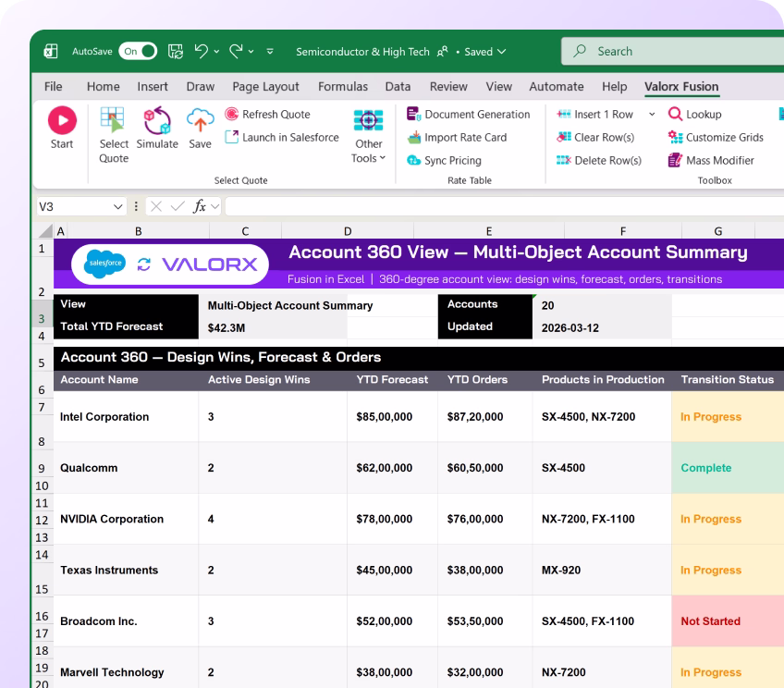Switch to the Insert tab

click(153, 87)
